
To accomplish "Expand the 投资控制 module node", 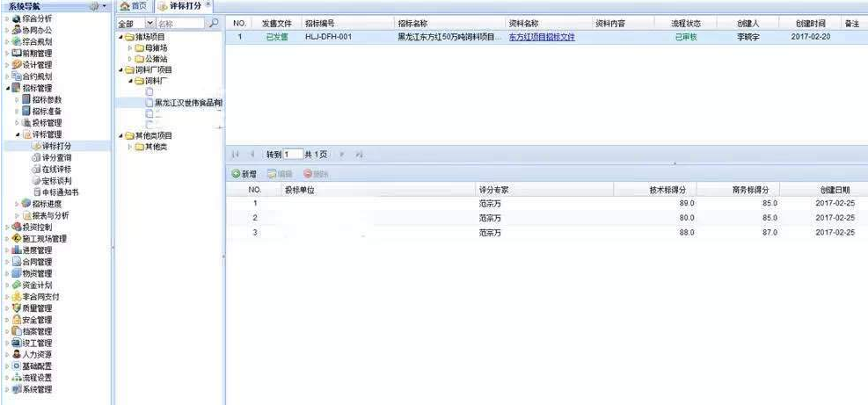I will (6, 227).
